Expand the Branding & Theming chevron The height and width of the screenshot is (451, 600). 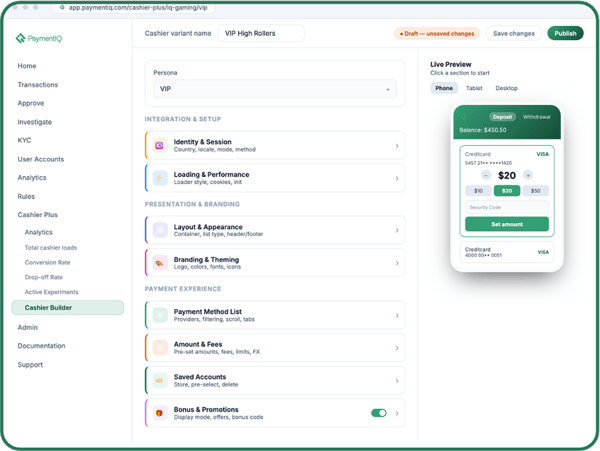pos(397,263)
